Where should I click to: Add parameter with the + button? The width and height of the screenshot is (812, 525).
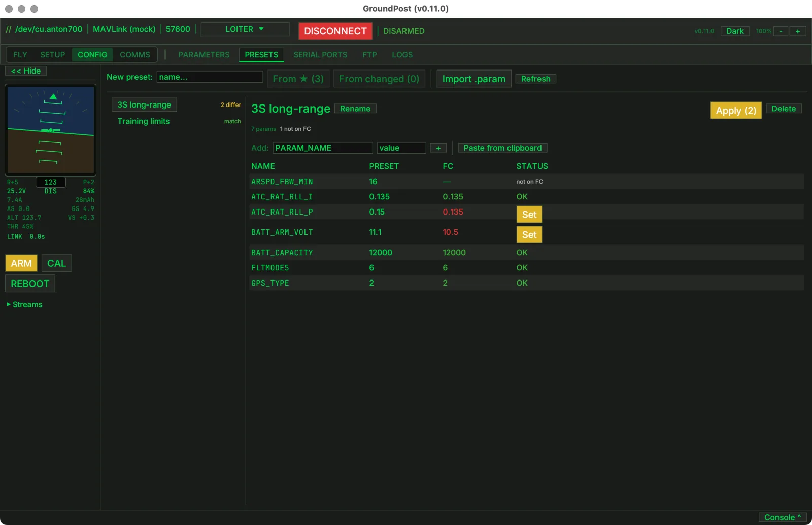pyautogui.click(x=438, y=148)
